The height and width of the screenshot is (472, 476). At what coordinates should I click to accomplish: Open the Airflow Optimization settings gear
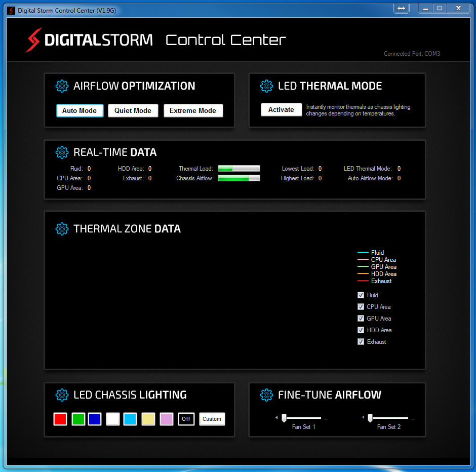(x=62, y=86)
